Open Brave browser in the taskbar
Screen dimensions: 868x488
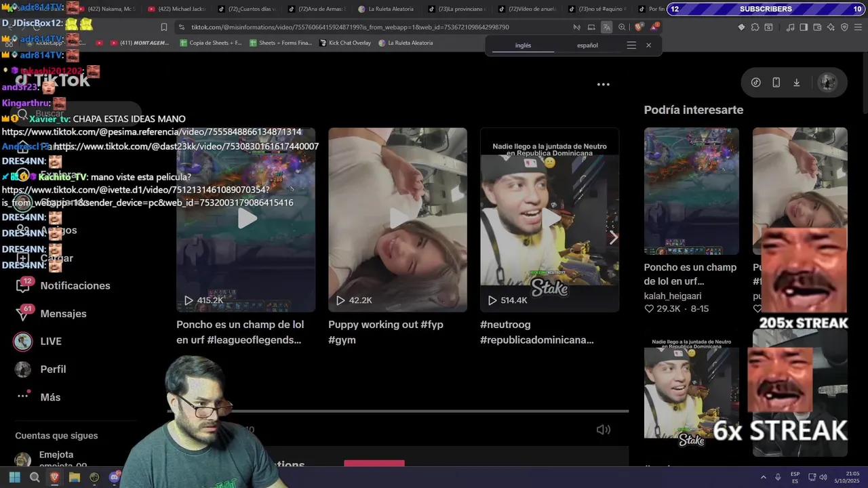click(x=54, y=477)
